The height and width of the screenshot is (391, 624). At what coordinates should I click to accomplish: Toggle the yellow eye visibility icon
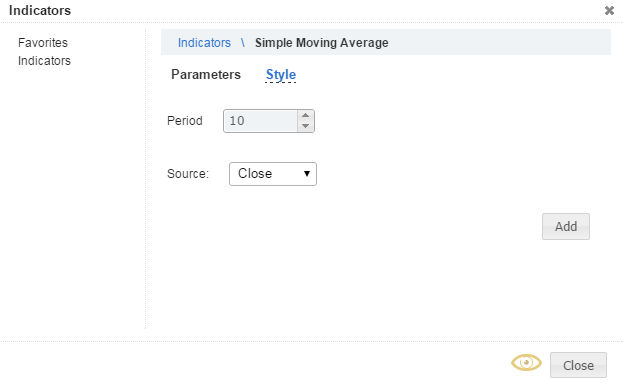[x=526, y=363]
